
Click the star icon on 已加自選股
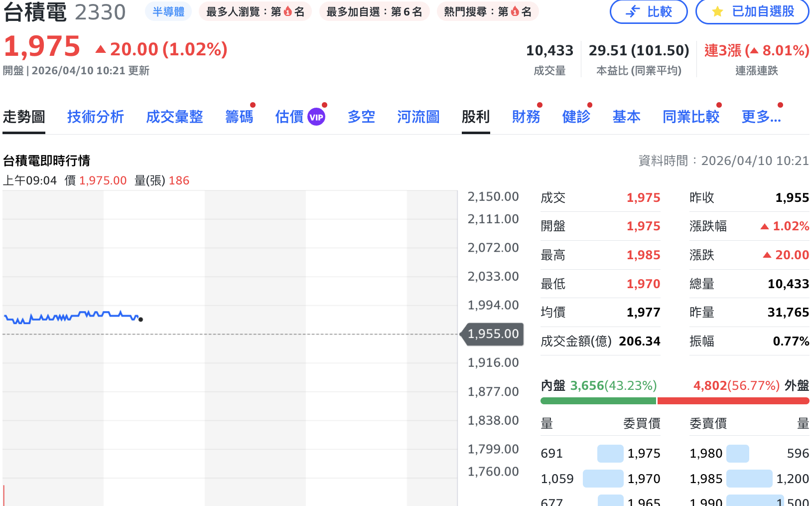click(717, 11)
